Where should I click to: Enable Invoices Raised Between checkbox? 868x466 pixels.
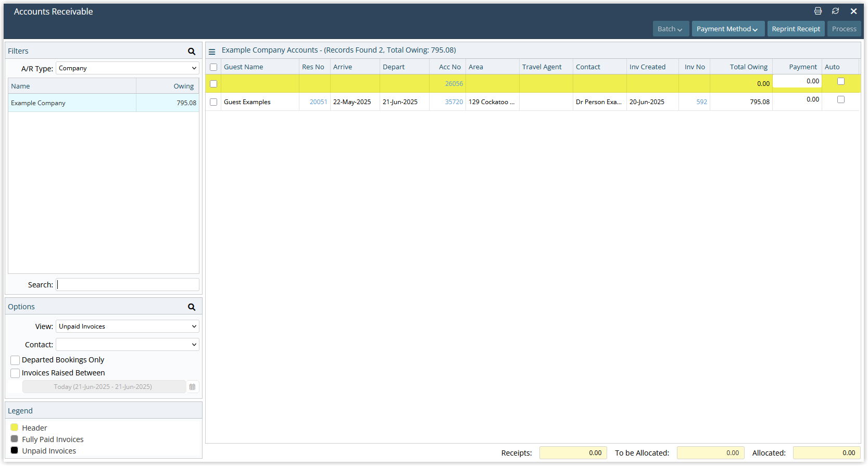15,373
